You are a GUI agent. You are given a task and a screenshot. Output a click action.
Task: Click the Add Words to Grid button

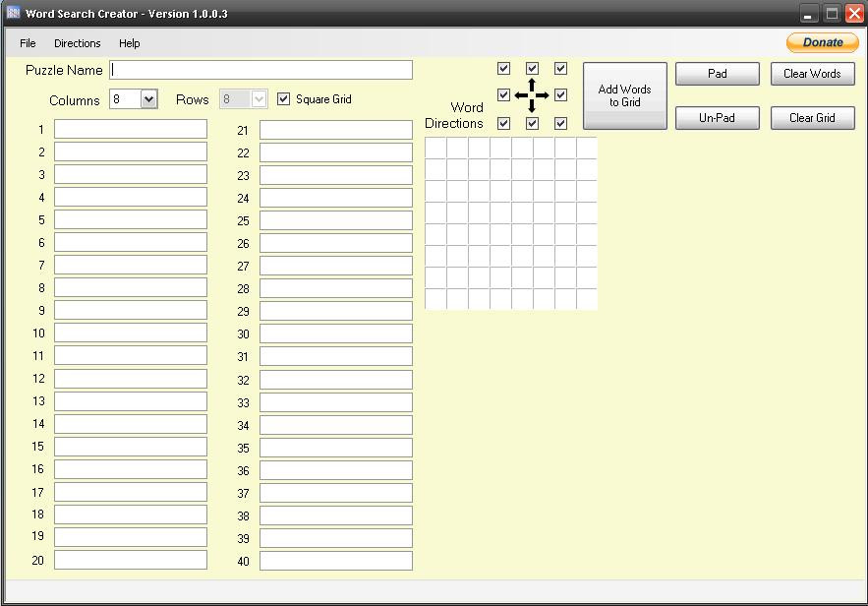point(625,95)
